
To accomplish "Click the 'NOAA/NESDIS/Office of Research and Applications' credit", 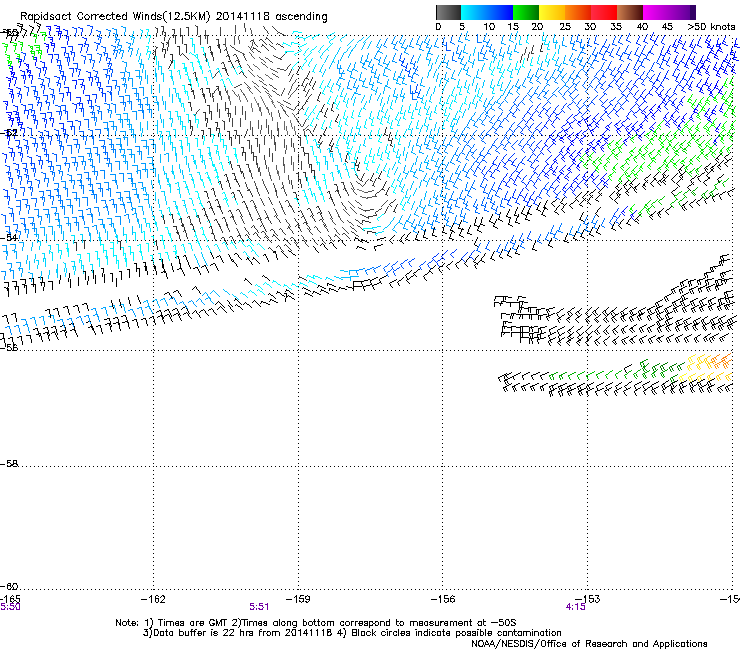I will (589, 644).
